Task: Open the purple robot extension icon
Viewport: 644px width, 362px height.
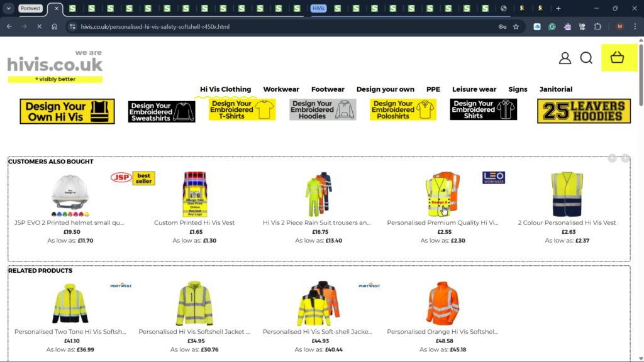Action: pos(567,26)
